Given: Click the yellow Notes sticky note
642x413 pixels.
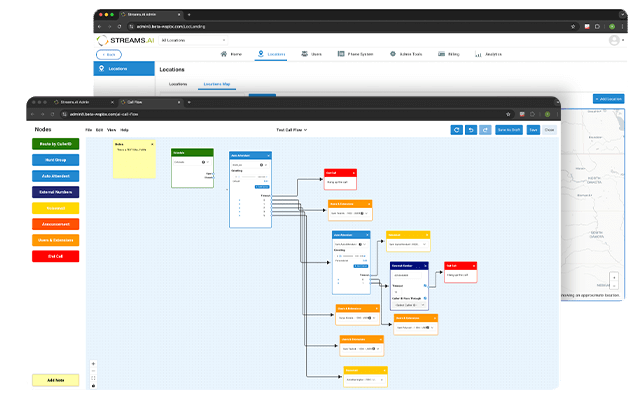Looking at the screenshot, I should pos(134,158).
